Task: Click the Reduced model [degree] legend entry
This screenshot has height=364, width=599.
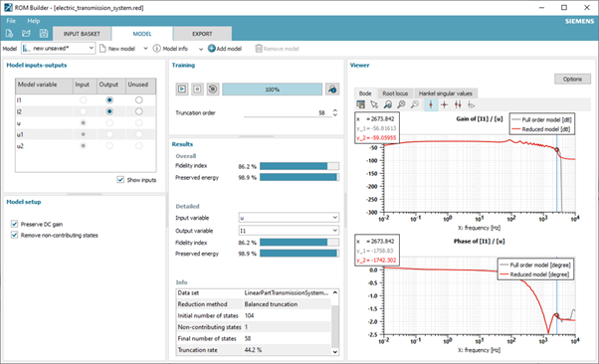Action: click(x=534, y=274)
